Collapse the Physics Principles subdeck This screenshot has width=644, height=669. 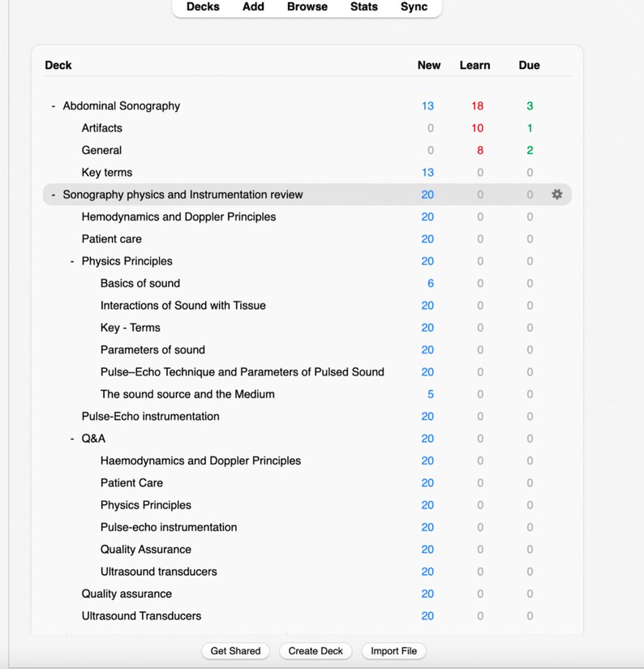pos(72,261)
